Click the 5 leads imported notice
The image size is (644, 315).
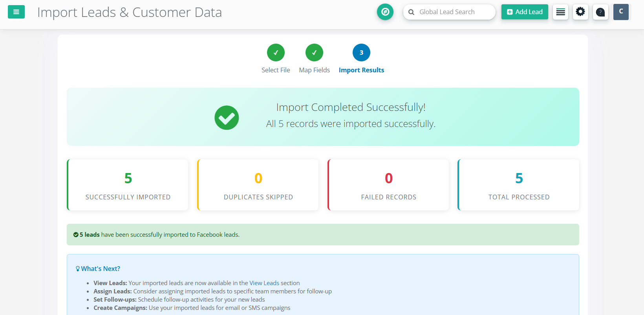156,235
